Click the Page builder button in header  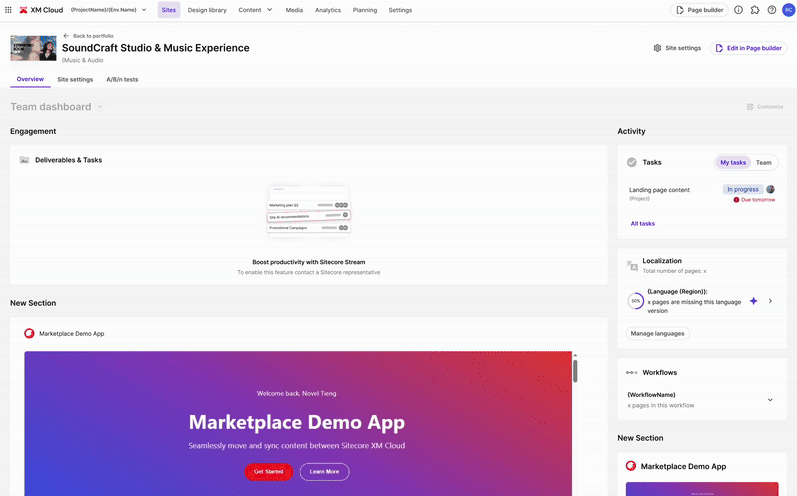pos(699,10)
